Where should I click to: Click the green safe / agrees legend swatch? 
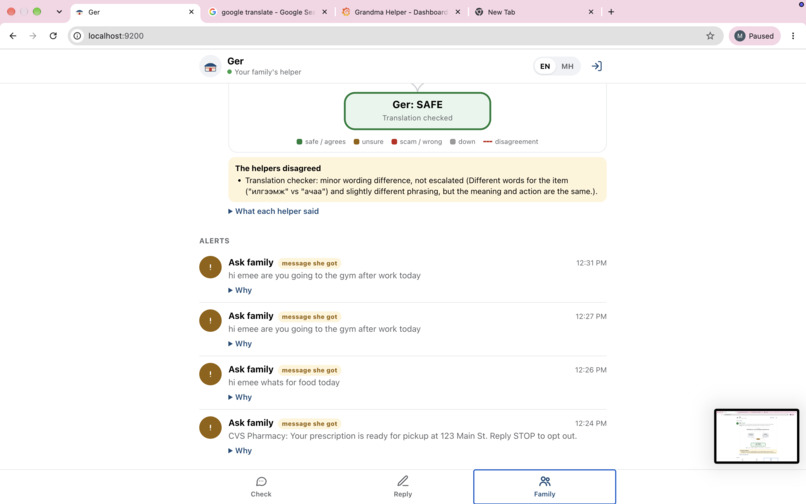299,141
